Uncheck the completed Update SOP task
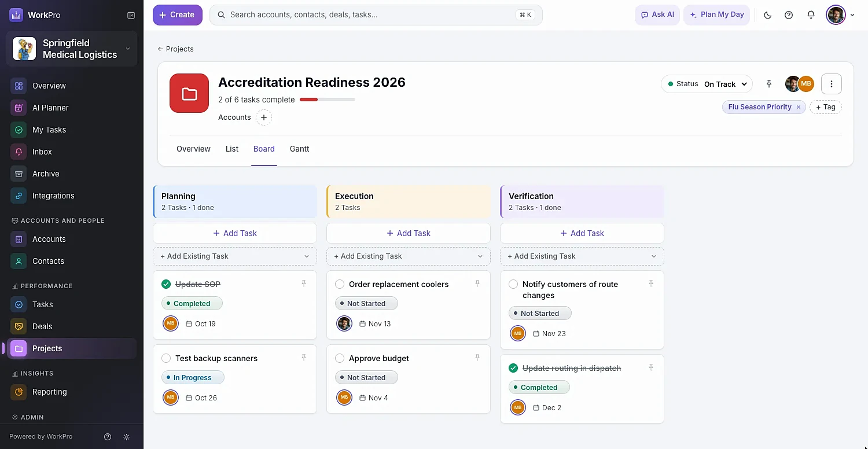 coord(166,284)
